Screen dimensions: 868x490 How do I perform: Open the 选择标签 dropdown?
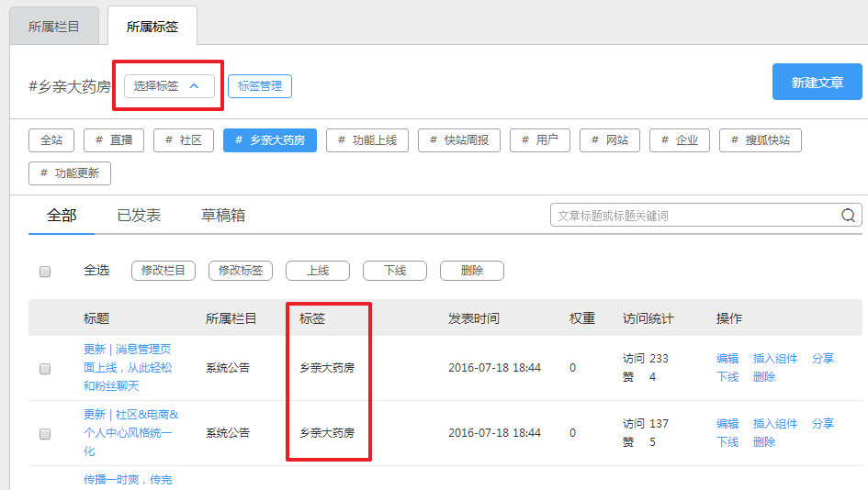pyautogui.click(x=169, y=85)
